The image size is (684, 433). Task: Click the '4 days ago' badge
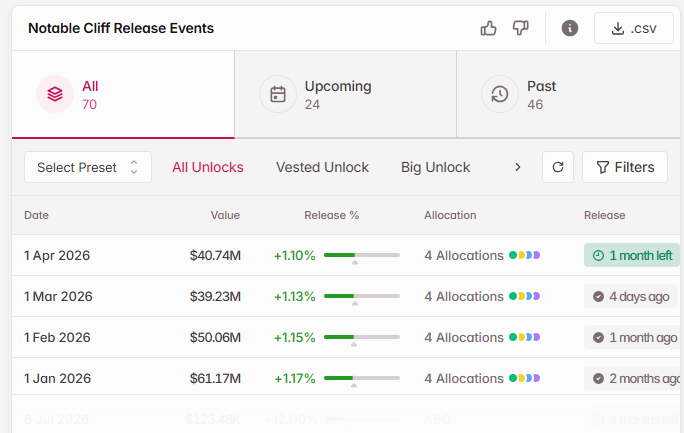click(630, 296)
